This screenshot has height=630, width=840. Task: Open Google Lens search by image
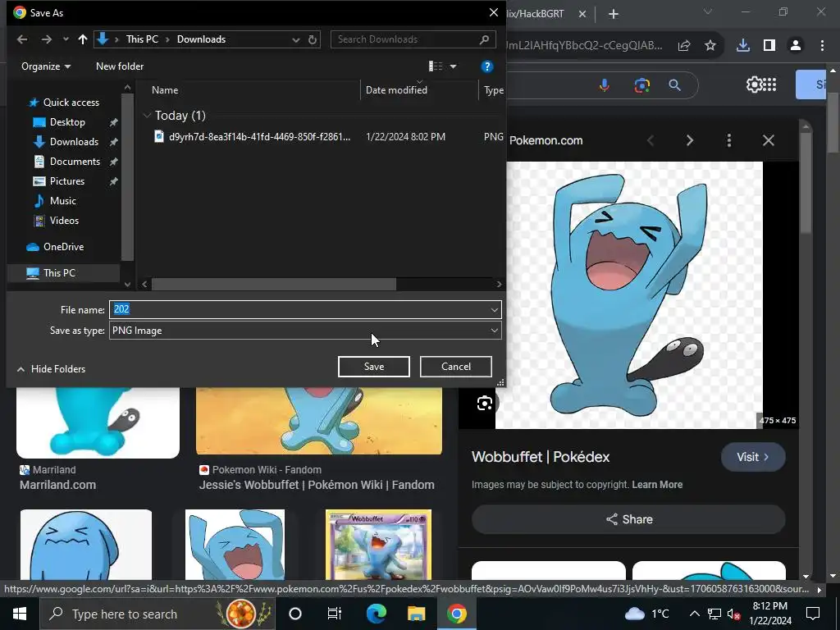click(641, 85)
